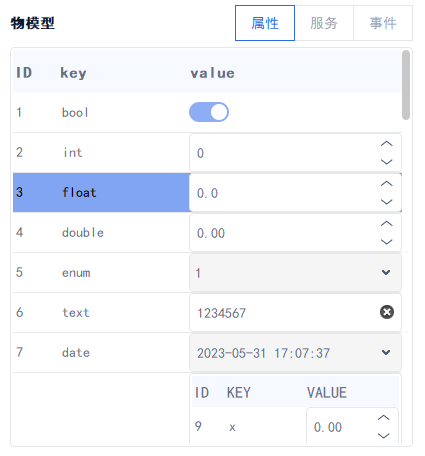The width and height of the screenshot is (425, 456).
Task: Select the float row
Action: coord(101,192)
